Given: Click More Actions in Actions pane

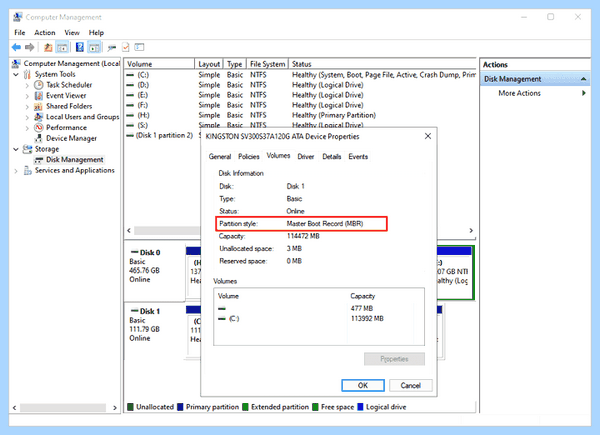Looking at the screenshot, I should pos(519,93).
